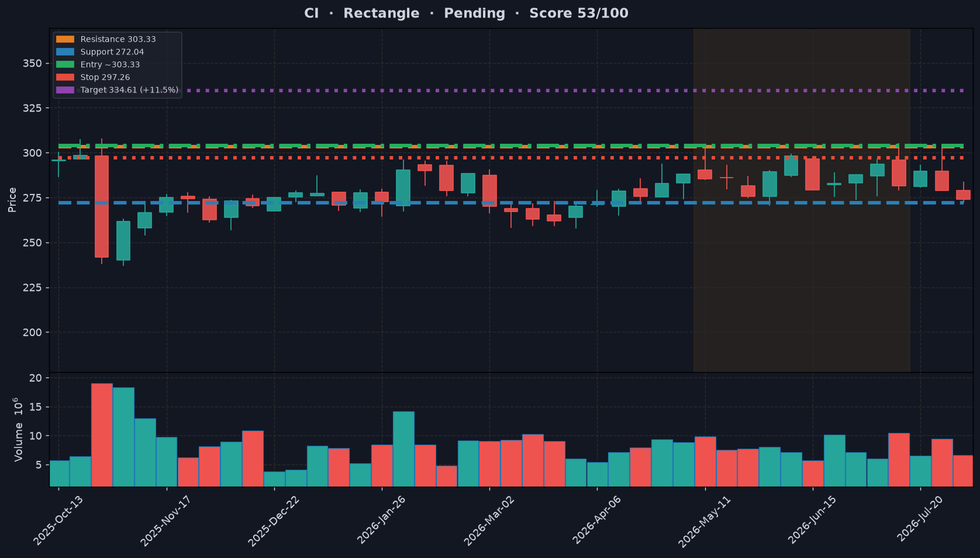
Task: Click the 325 price tick label
Action: (33, 108)
